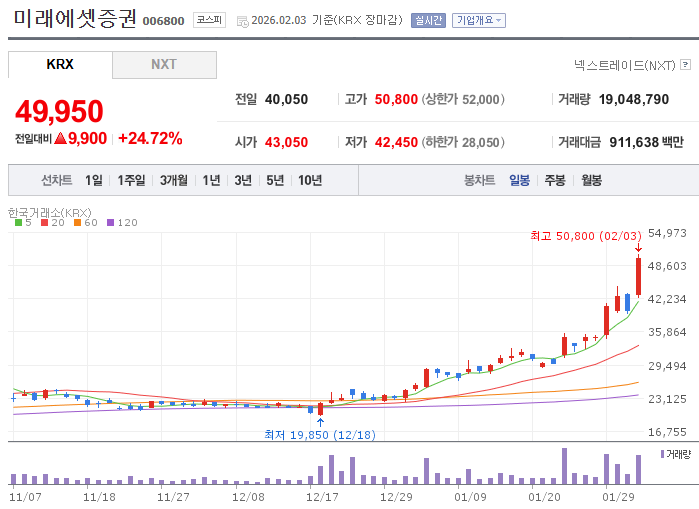Viewport: 699px width, 509px height.
Task: Click the 전일 price 40,050
Action: tap(286, 99)
